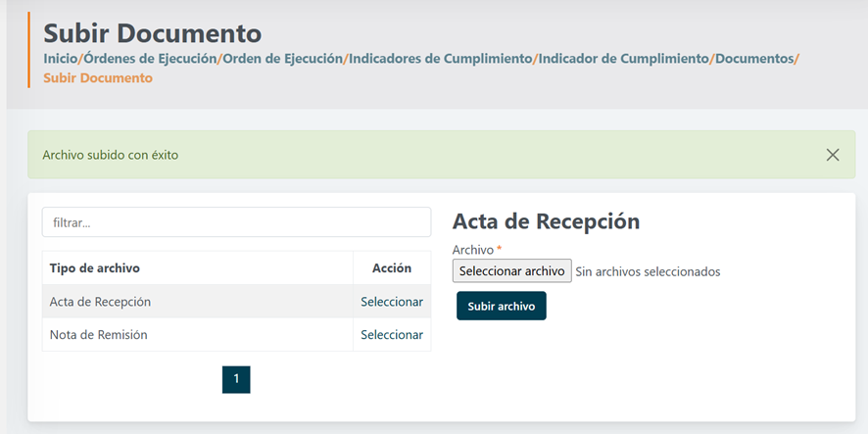Choose Seleccionar for Nota de Remisión
The height and width of the screenshot is (434, 868).
click(392, 335)
